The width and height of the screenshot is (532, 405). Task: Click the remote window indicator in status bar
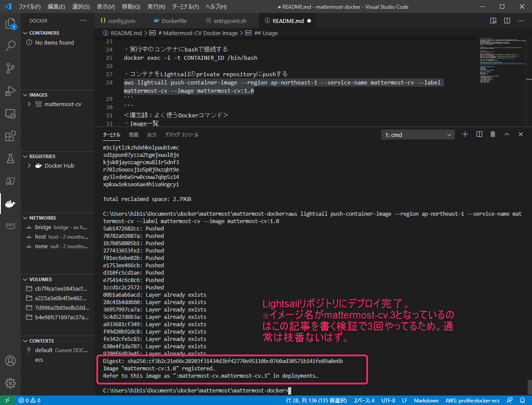7,400
